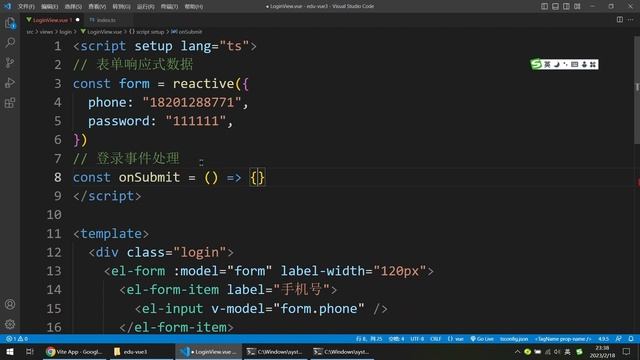Open the 转到(G) menu

pos(121,7)
